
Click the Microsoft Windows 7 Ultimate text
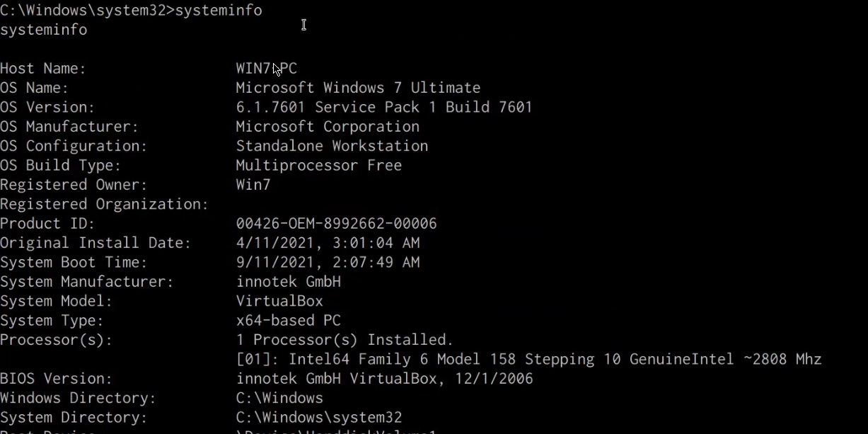(357, 88)
